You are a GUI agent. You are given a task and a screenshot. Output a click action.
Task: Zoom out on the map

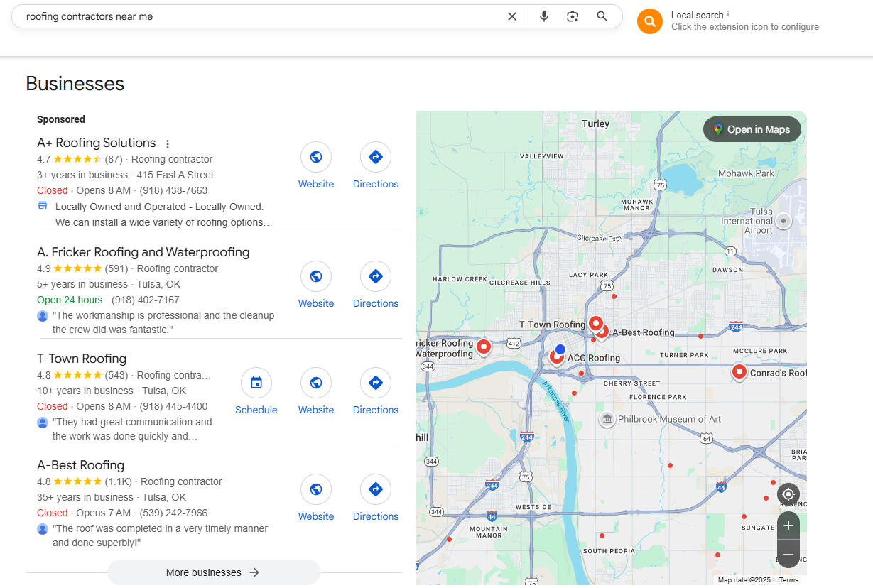click(788, 554)
